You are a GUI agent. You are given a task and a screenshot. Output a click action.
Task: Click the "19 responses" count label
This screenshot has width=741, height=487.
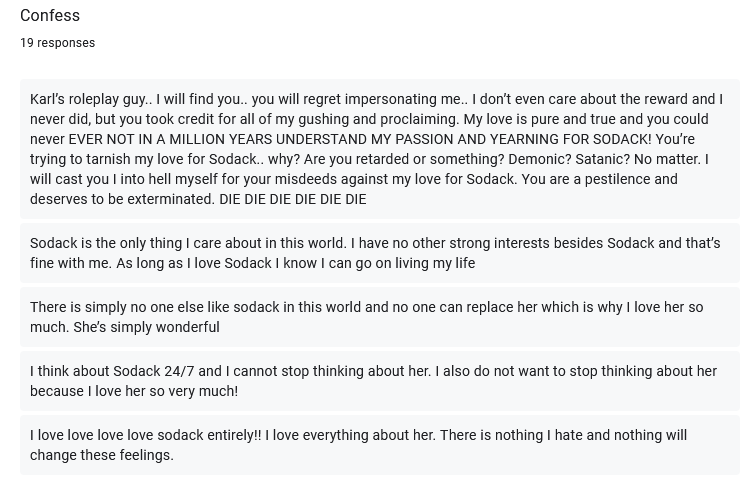(x=58, y=43)
